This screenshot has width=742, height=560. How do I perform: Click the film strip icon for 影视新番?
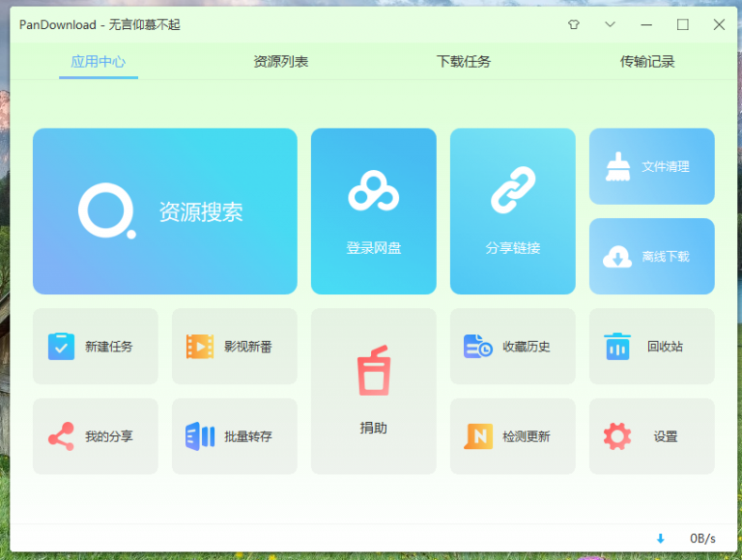click(x=200, y=347)
